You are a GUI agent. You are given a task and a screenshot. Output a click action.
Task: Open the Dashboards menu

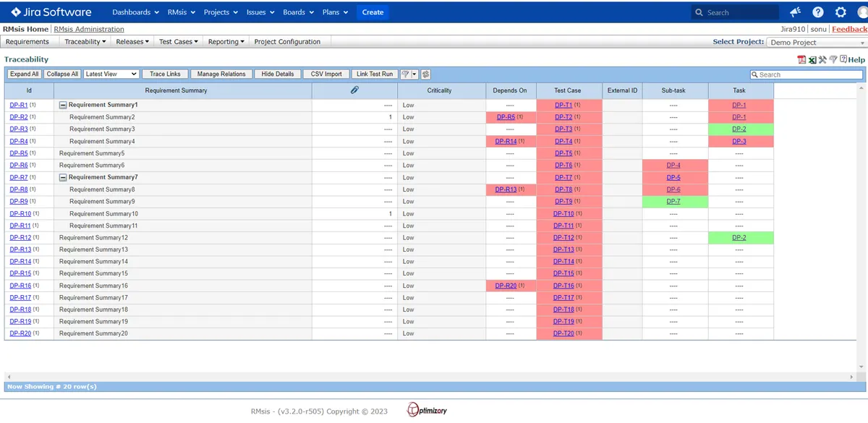pyautogui.click(x=135, y=12)
